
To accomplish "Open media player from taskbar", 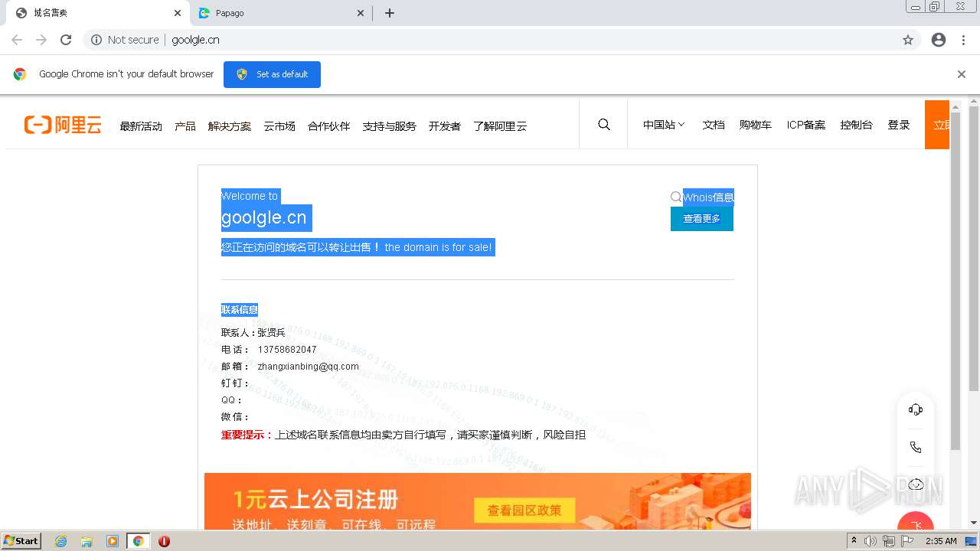I will 113,541.
